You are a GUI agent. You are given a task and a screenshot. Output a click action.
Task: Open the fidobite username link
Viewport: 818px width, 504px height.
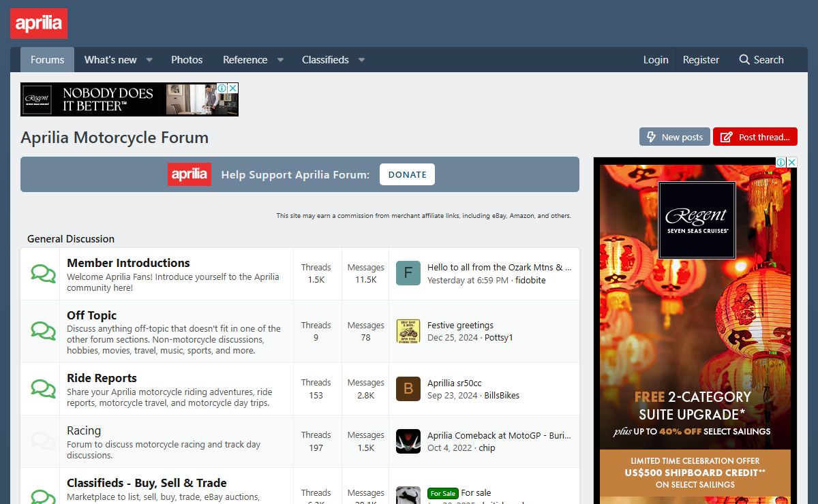(x=530, y=280)
